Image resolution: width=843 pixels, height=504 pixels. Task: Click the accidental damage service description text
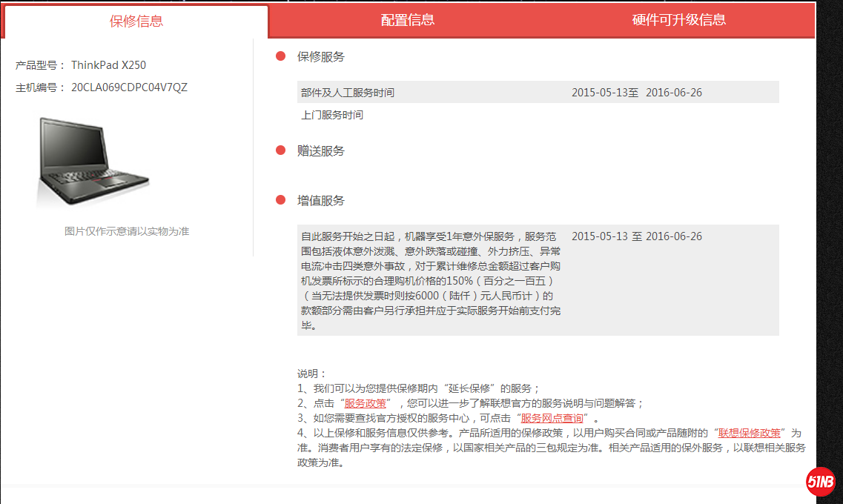click(x=430, y=280)
